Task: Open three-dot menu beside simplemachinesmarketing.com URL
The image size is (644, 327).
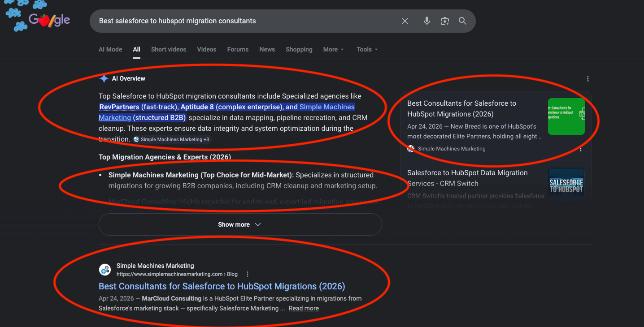Action: pyautogui.click(x=248, y=274)
